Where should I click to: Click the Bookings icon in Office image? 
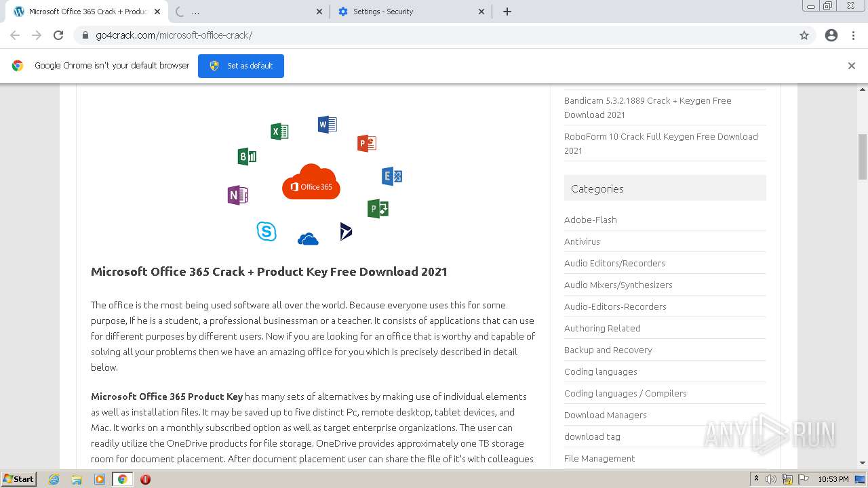tap(247, 157)
